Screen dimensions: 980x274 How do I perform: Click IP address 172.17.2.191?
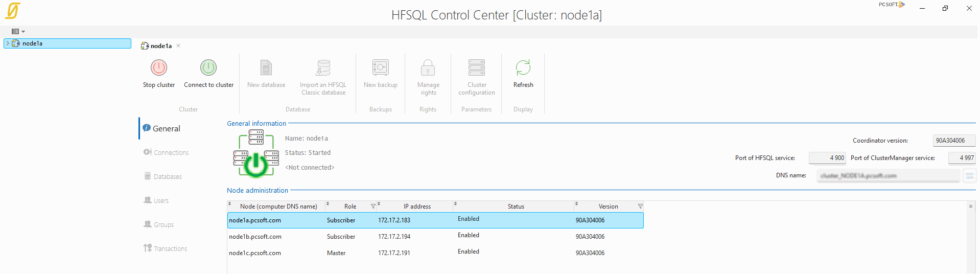(x=394, y=253)
